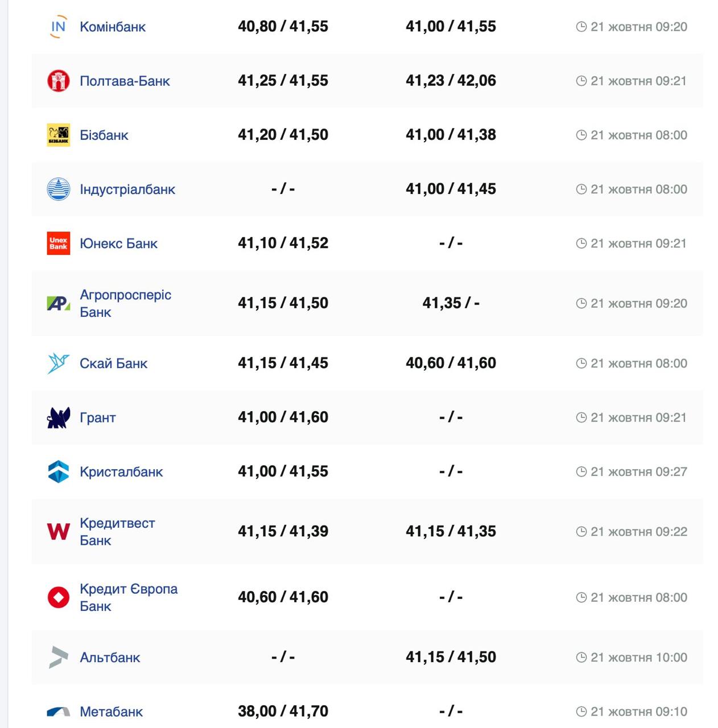Click the Грант griffin logo icon
718x728 pixels.
(58, 417)
